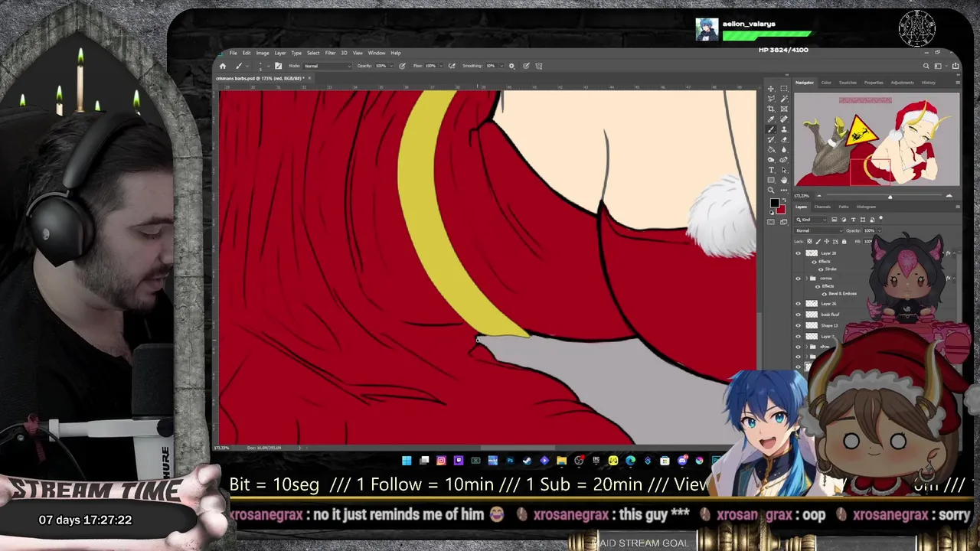Click the Navigator zoom slider handle
This screenshot has height=551, width=980.
point(890,197)
